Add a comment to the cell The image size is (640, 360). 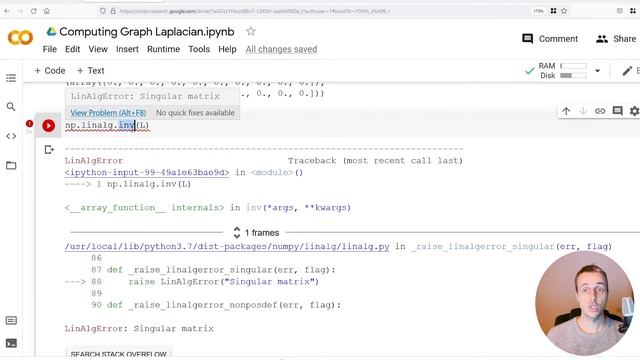pos(618,111)
